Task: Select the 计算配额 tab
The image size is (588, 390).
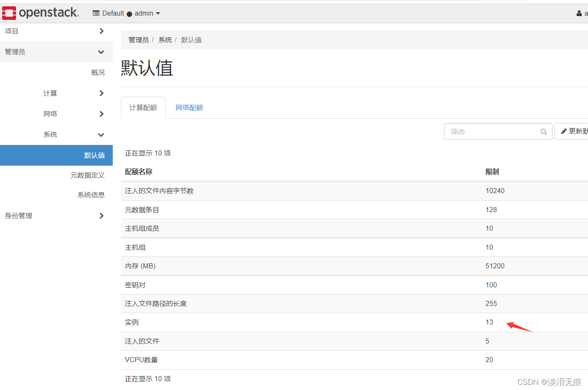Action: (143, 107)
